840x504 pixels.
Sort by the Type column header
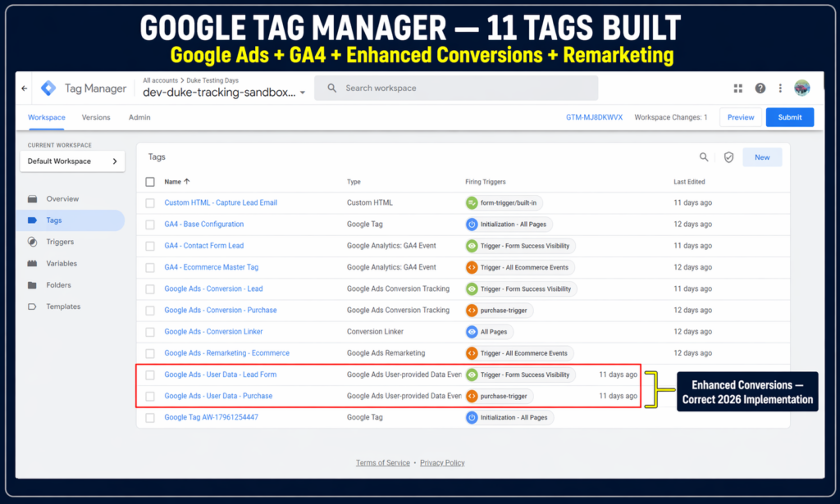[354, 182]
